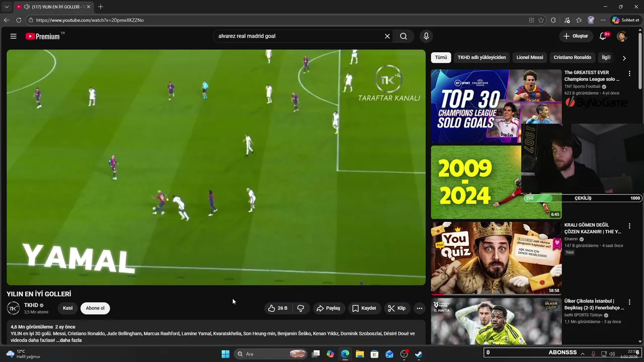Open Steam from the taskbar

pos(419,354)
